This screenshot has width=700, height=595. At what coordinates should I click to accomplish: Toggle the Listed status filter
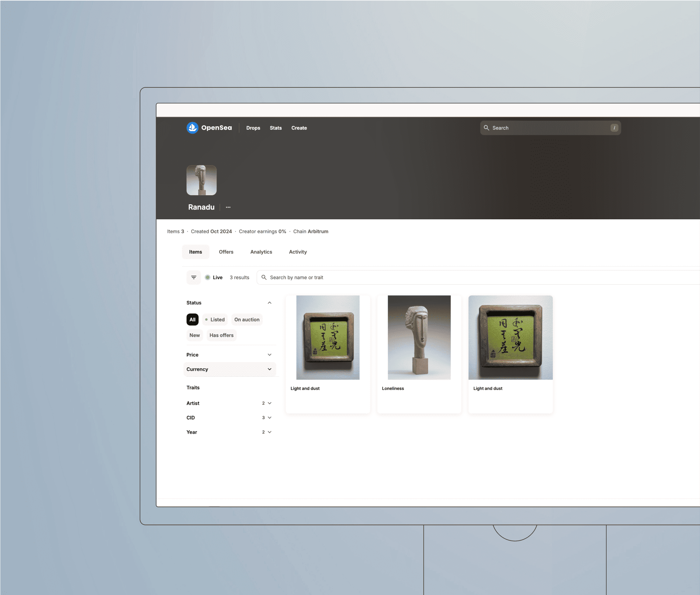point(215,319)
